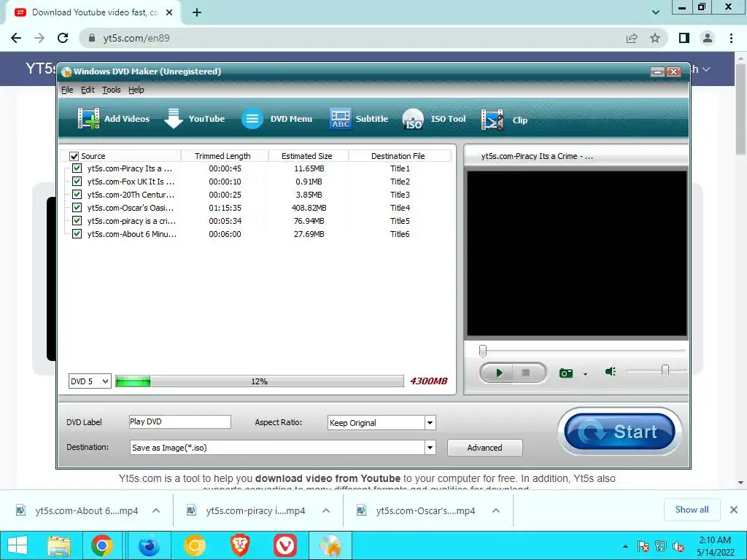Play the preview video

click(x=498, y=373)
